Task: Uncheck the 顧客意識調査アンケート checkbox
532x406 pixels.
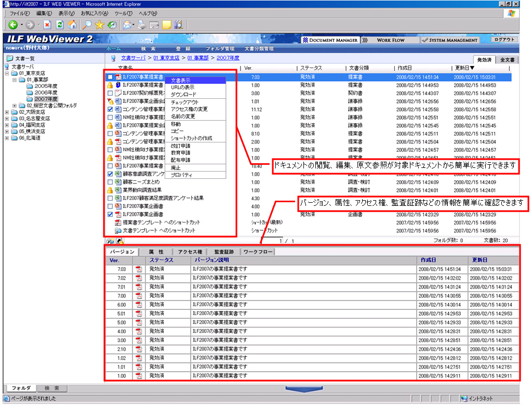Action: (110, 174)
